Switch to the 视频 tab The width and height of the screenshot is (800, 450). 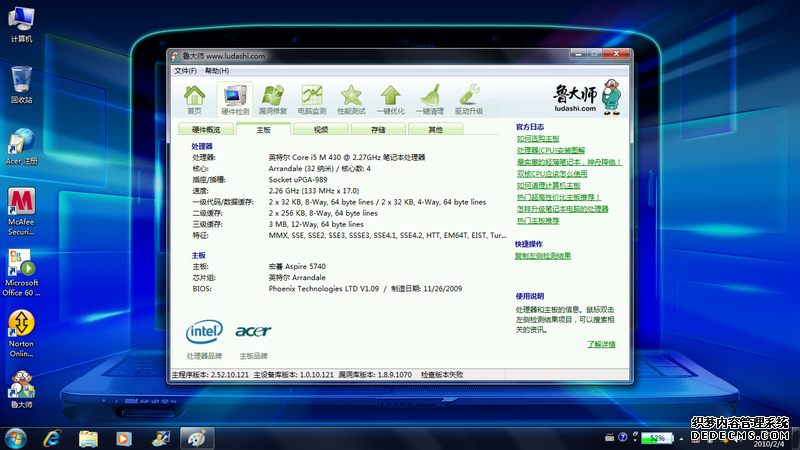click(320, 130)
